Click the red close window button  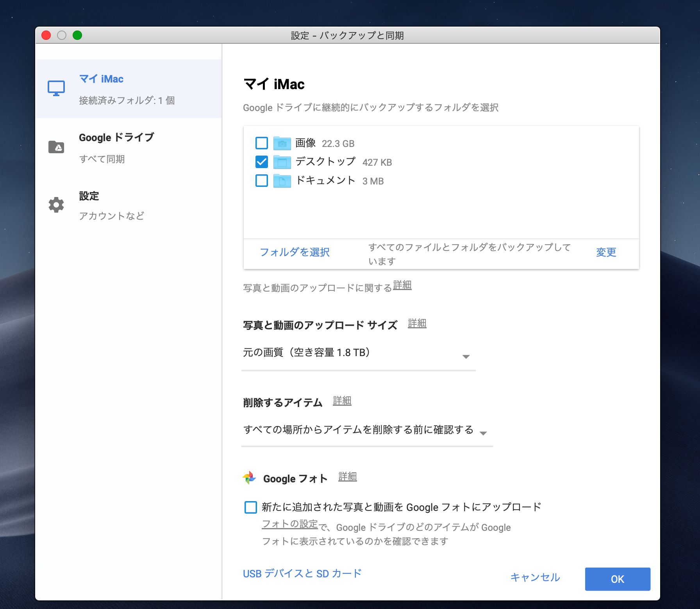[x=46, y=36]
